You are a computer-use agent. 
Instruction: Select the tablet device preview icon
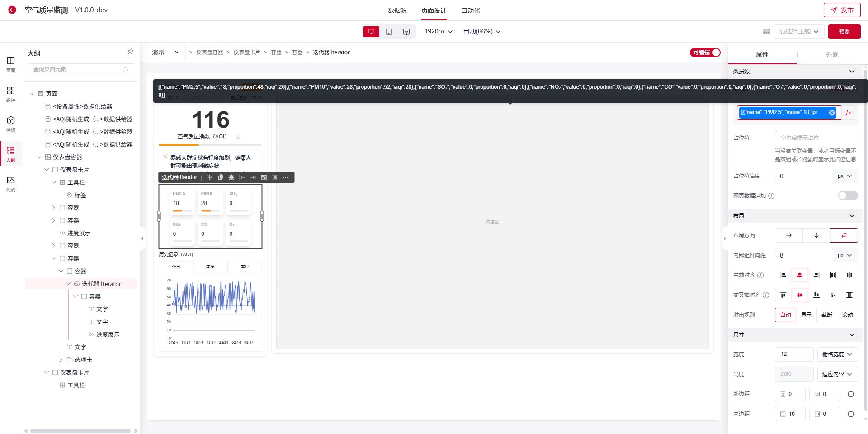click(389, 32)
